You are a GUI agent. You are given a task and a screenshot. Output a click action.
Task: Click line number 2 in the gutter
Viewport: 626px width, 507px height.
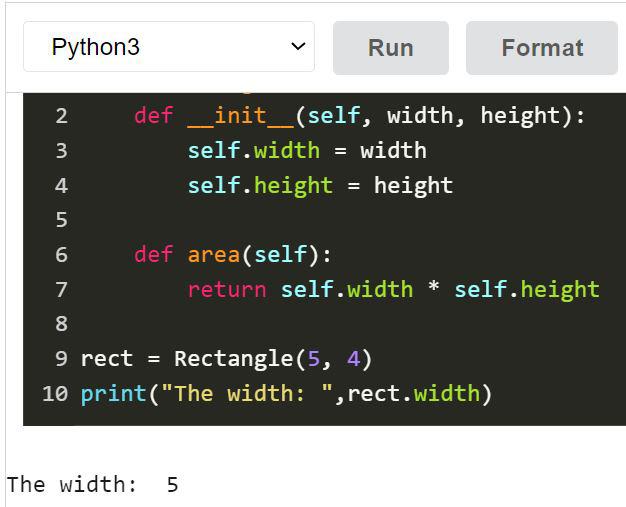pyautogui.click(x=62, y=116)
